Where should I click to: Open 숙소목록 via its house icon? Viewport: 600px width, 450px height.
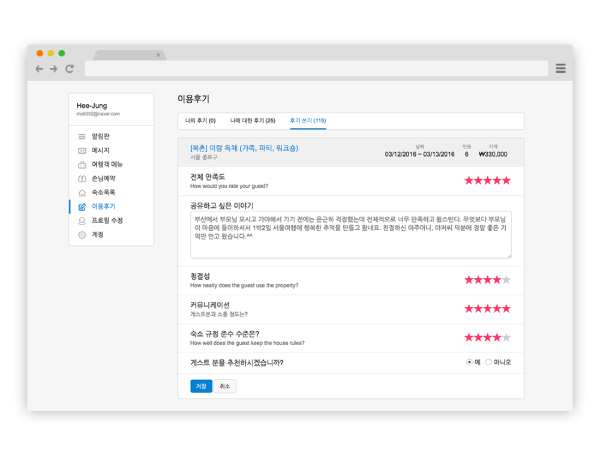[82, 193]
